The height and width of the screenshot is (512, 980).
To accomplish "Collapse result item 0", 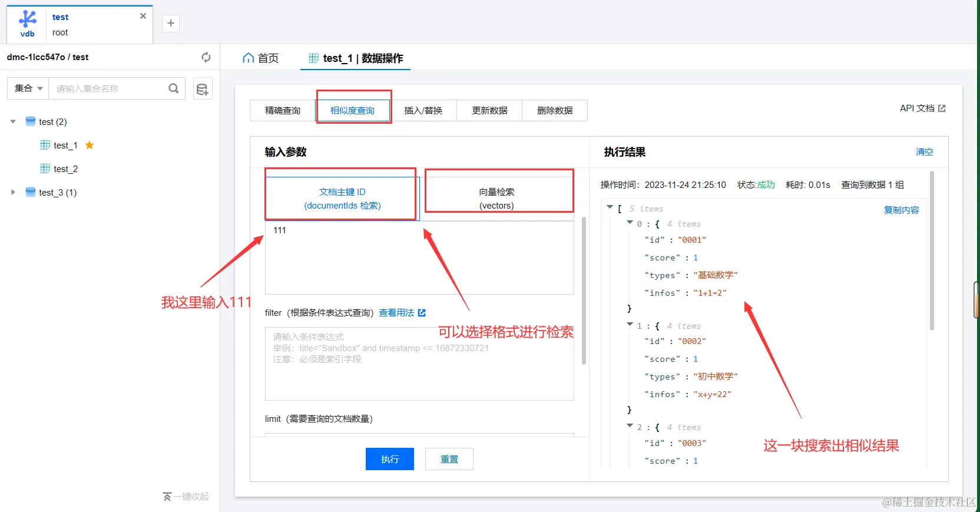I will click(x=630, y=223).
